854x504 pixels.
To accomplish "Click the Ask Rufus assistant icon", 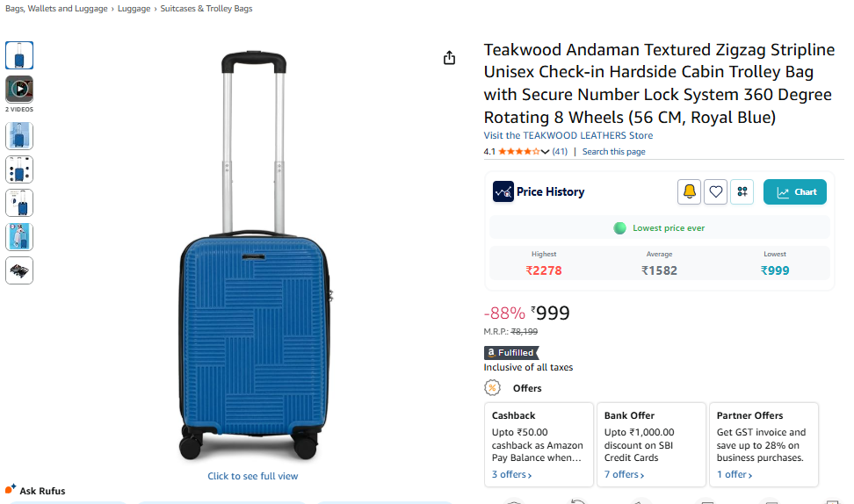I will coord(11,488).
